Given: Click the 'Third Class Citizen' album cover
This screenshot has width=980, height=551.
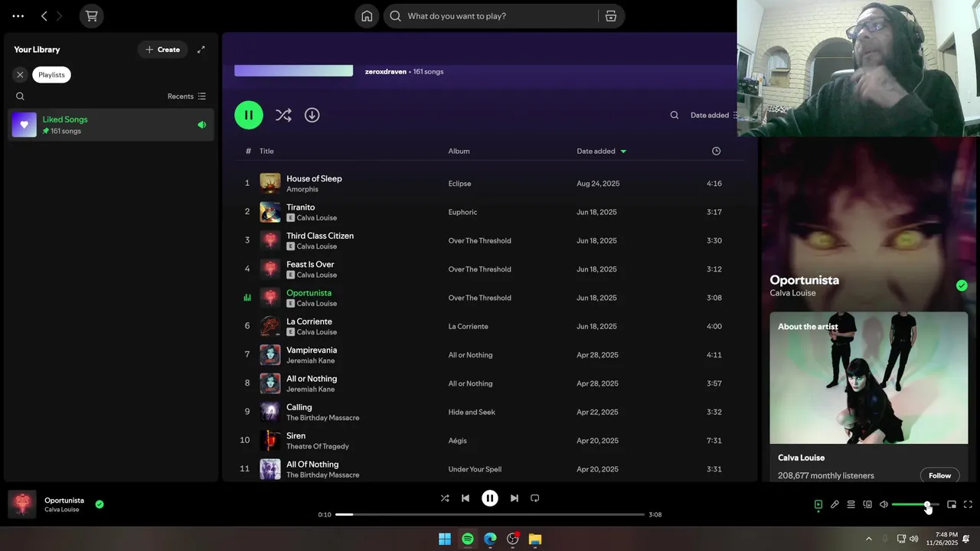Looking at the screenshot, I should (269, 240).
